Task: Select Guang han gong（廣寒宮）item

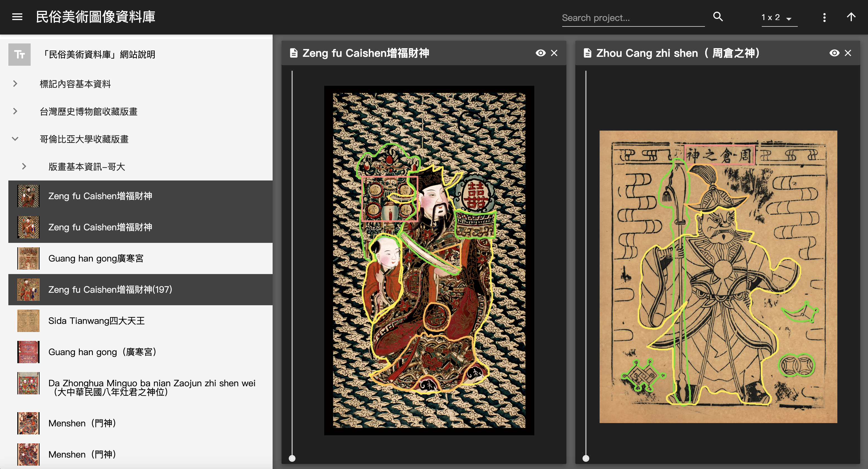Action: tap(140, 352)
